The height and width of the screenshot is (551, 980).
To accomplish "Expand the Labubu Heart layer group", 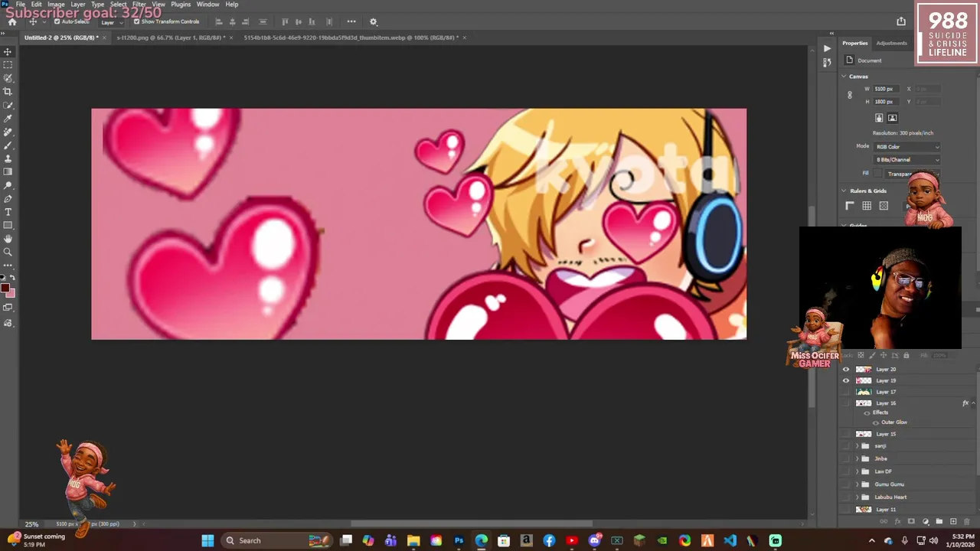I will (857, 497).
